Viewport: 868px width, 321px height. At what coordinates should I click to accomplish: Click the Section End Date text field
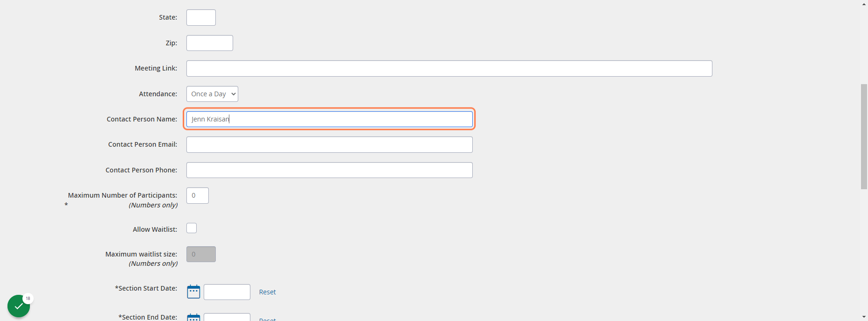(227, 317)
